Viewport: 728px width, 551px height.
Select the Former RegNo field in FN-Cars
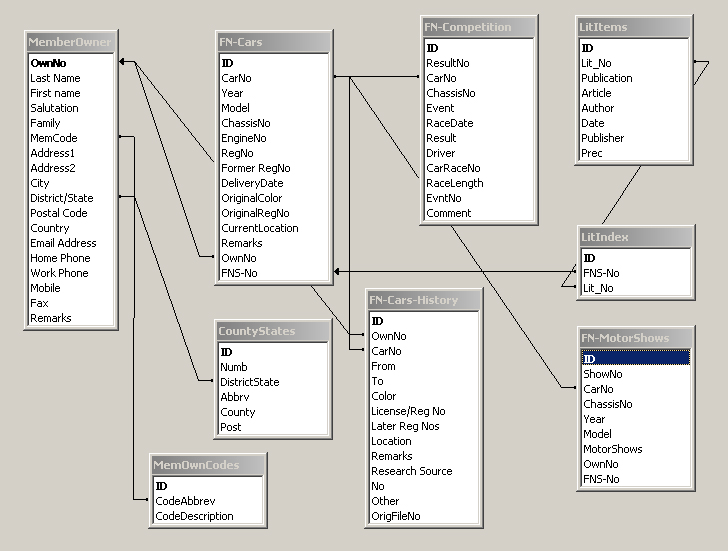pyautogui.click(x=256, y=168)
